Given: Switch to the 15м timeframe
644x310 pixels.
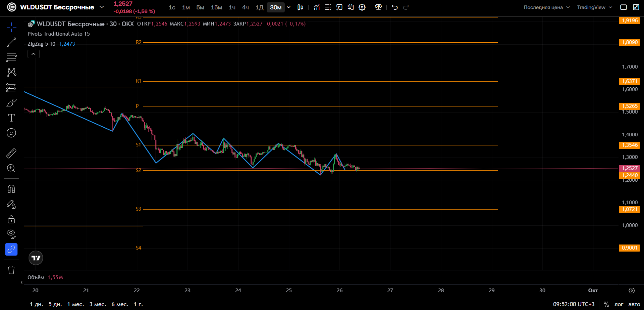Looking at the screenshot, I should pos(216,7).
